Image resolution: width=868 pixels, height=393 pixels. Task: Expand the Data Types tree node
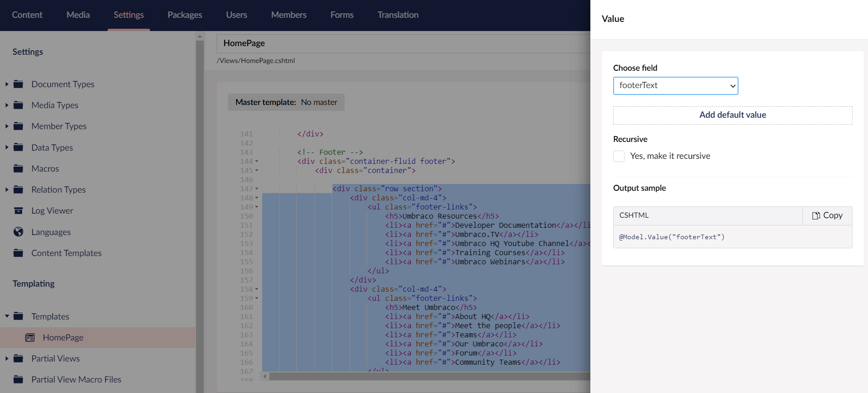(x=7, y=147)
